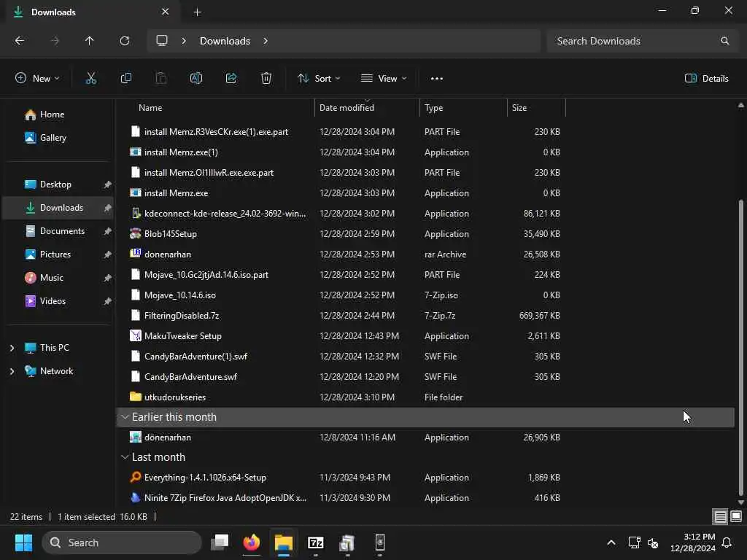
Task: Click the network icon in system tray
Action: pos(634,542)
